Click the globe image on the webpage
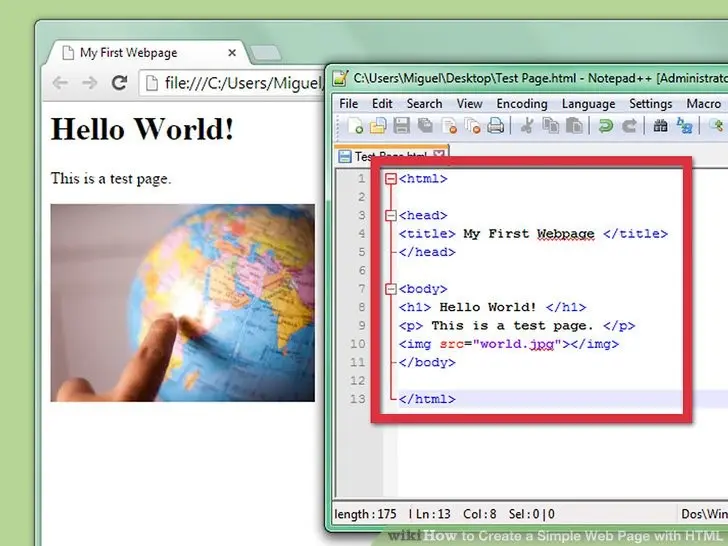 pos(182,303)
